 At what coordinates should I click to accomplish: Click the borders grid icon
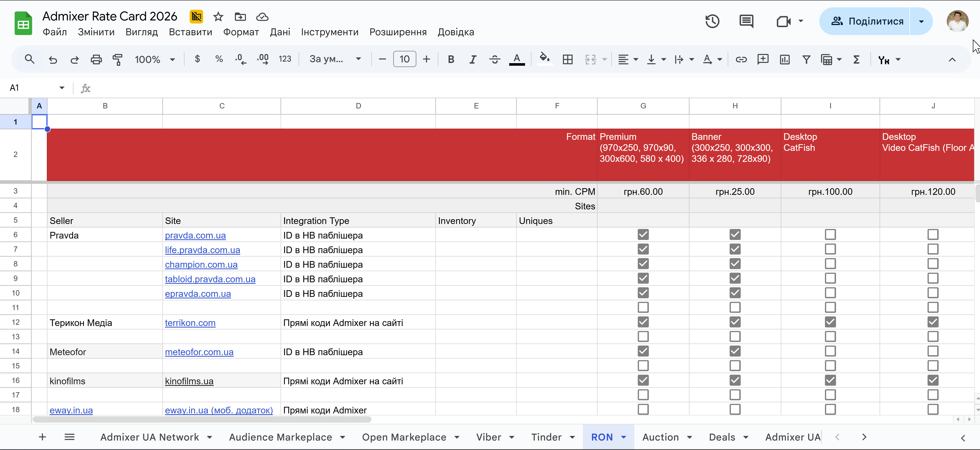click(x=567, y=59)
